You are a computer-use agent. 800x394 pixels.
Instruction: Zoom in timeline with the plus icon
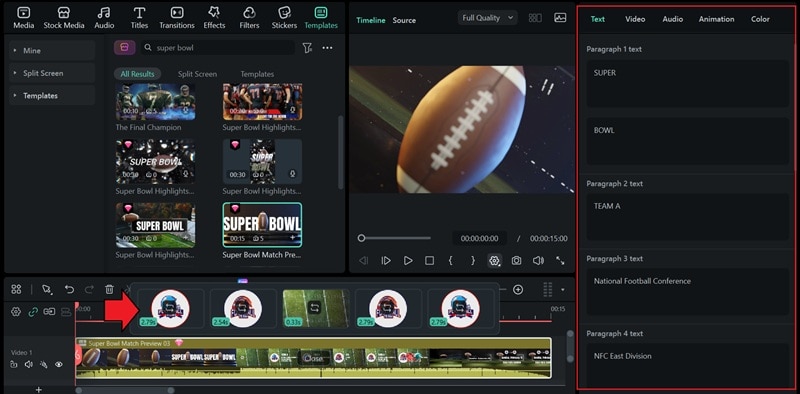[518, 290]
